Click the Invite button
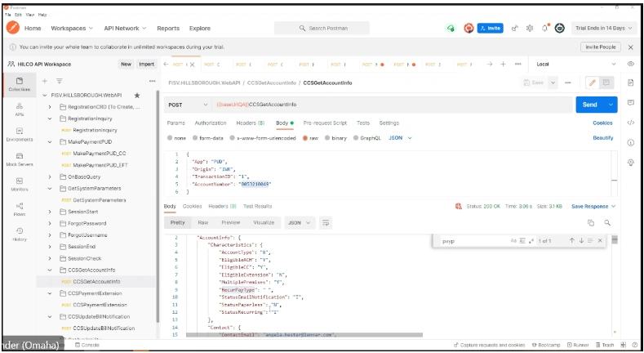Viewport: 644px width, 353px height. (490, 29)
